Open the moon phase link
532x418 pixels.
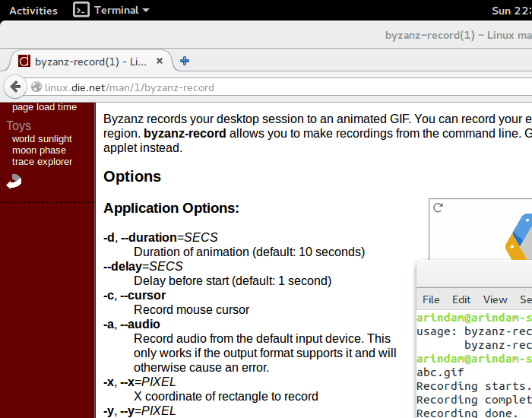(x=39, y=150)
